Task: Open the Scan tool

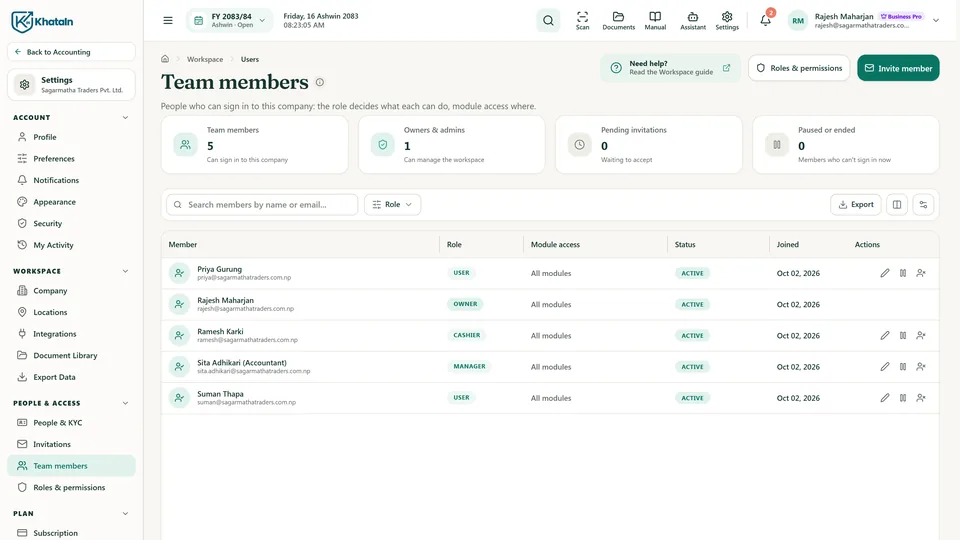Action: 582,20
